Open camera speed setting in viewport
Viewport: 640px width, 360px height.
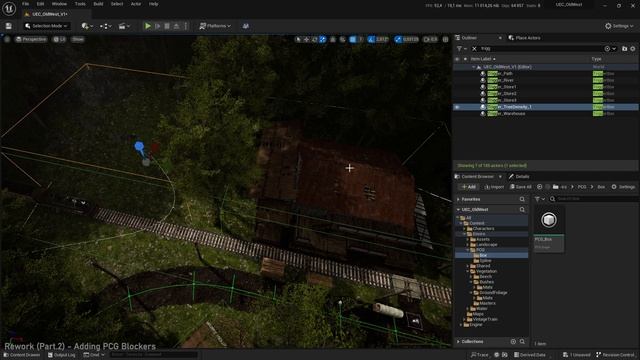[x=430, y=39]
